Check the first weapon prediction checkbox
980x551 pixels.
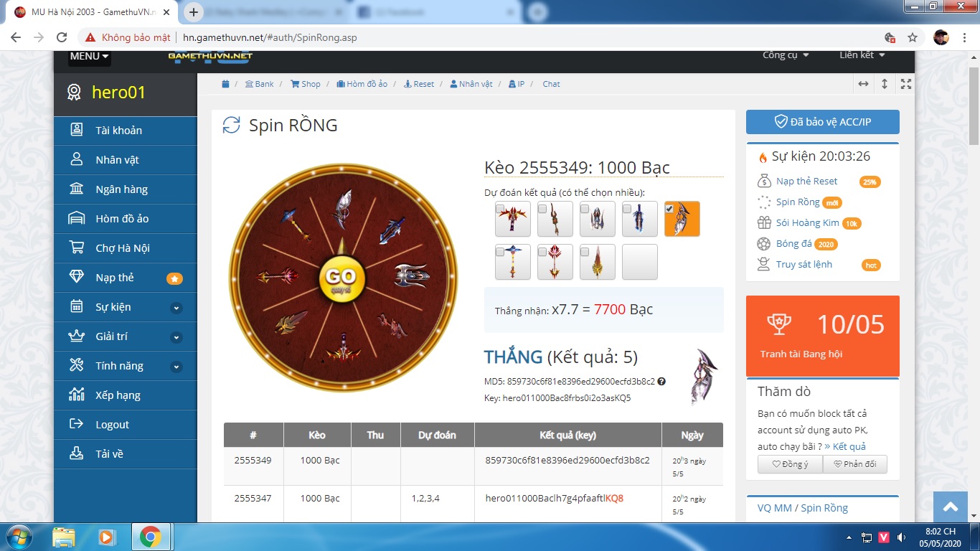coord(500,209)
